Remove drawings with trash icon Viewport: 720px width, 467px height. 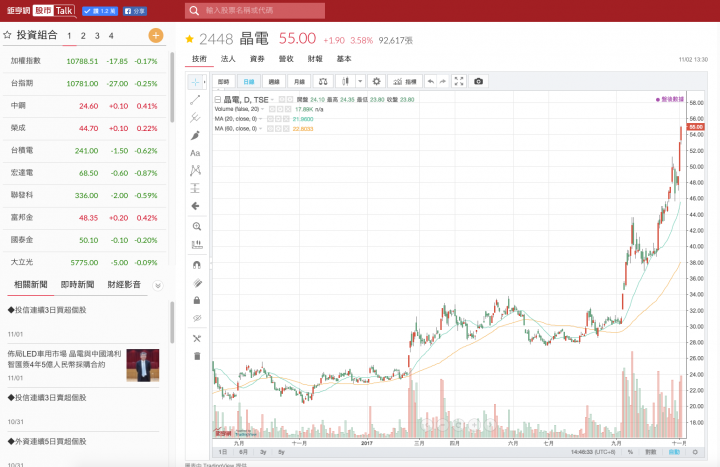(x=197, y=356)
